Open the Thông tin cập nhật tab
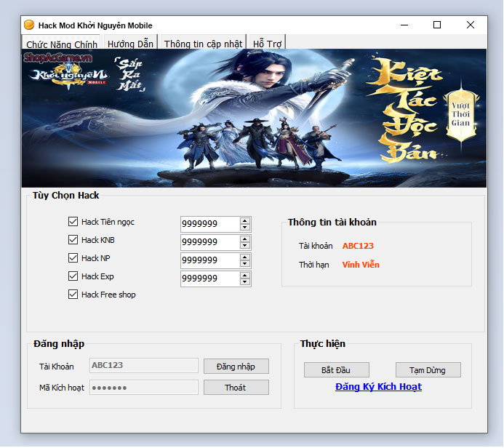The image size is (504, 448). [x=203, y=42]
